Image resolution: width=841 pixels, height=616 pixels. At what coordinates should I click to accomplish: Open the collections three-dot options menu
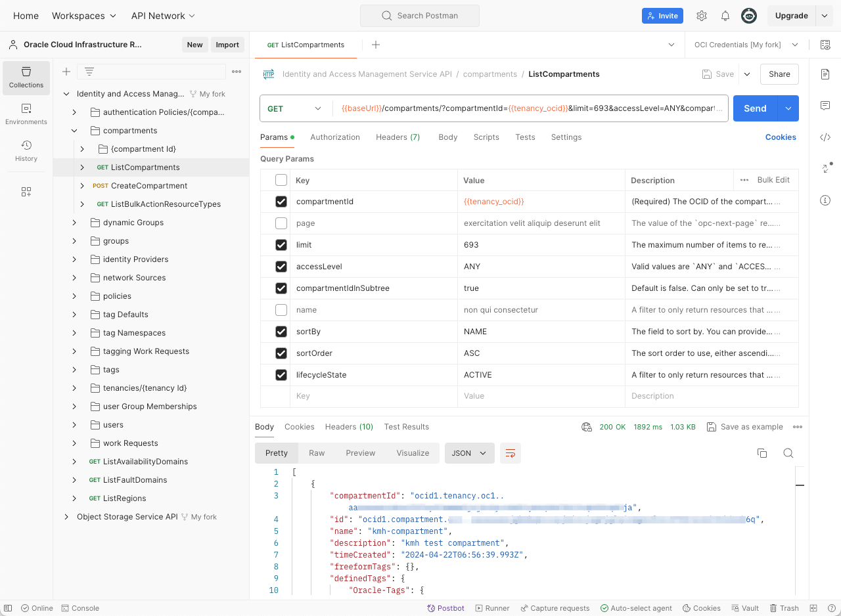[x=237, y=72]
